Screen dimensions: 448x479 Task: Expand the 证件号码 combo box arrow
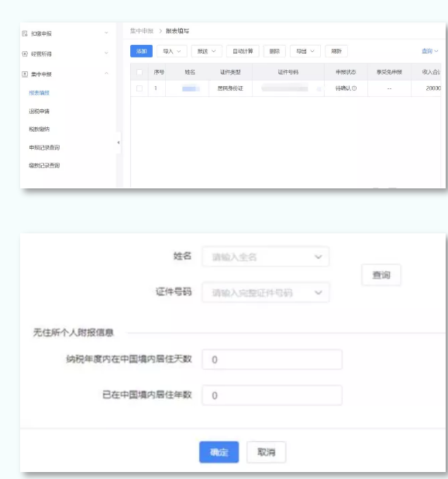[319, 293]
